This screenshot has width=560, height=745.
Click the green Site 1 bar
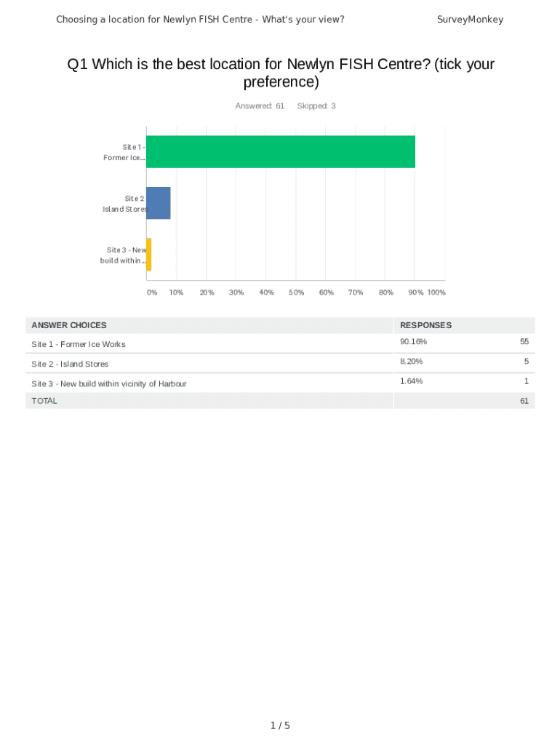click(281, 152)
